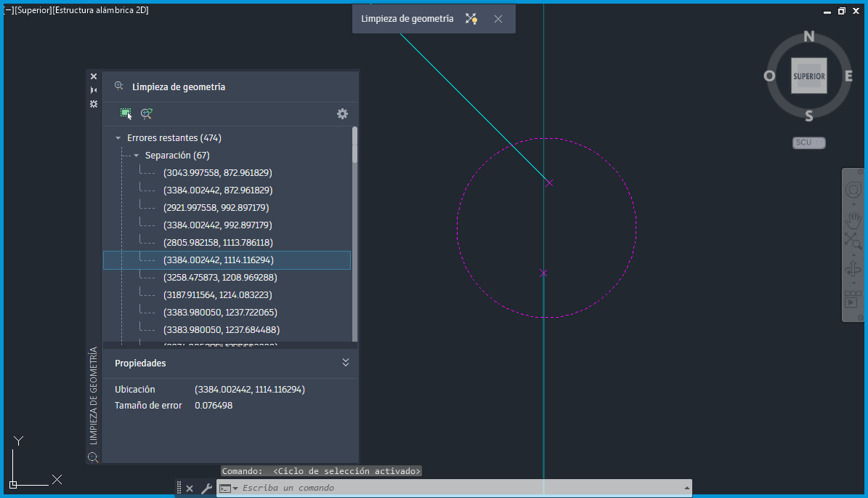Open the [Superior] view controls menu
Image resolution: width=868 pixels, height=498 pixels.
(x=33, y=10)
